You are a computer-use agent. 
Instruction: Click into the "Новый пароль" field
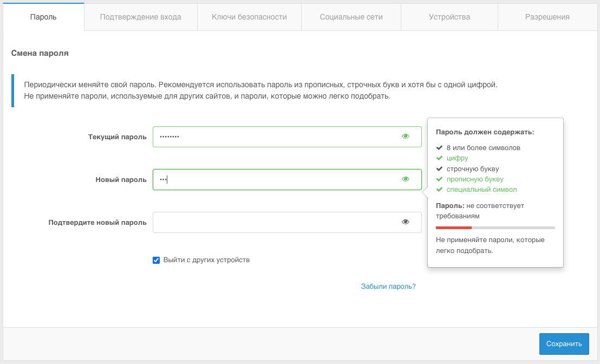point(276,179)
